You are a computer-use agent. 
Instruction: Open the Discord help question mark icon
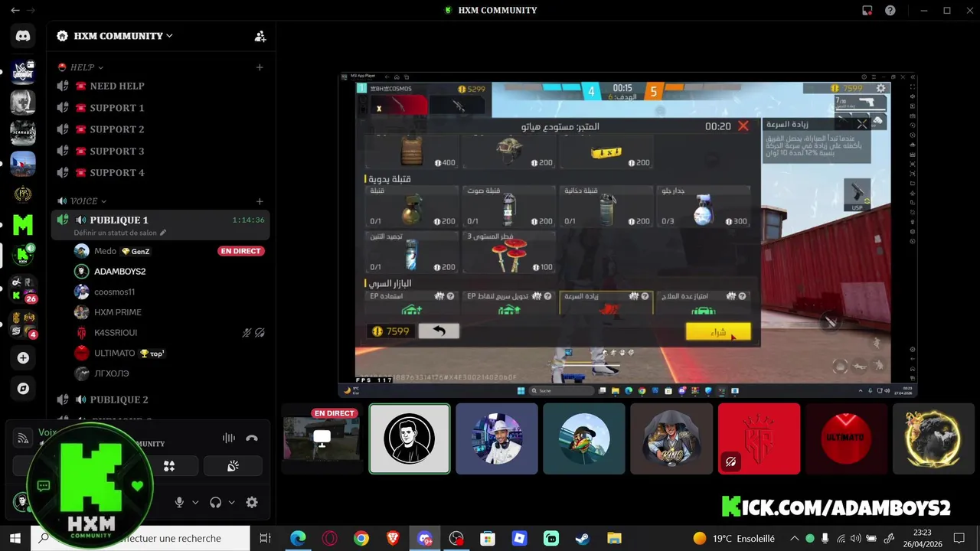(890, 11)
